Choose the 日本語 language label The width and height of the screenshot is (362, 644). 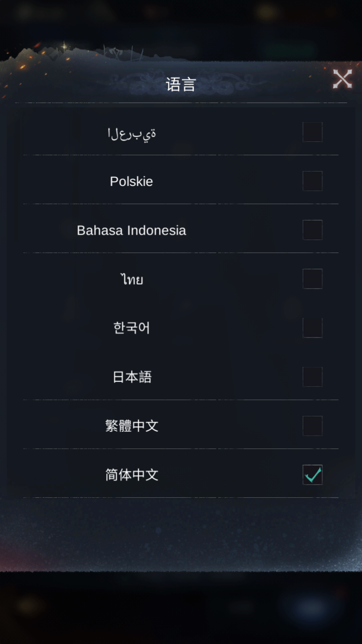click(132, 377)
